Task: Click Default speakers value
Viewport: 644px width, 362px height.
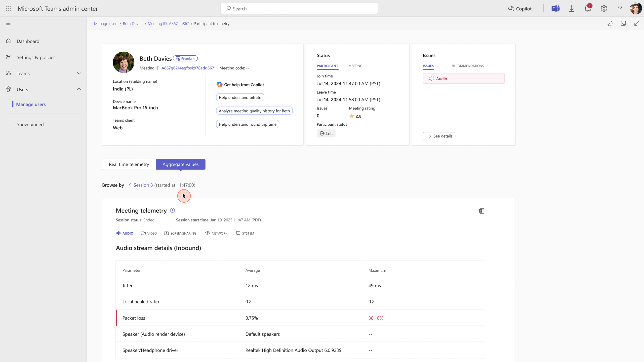Action: (263, 334)
